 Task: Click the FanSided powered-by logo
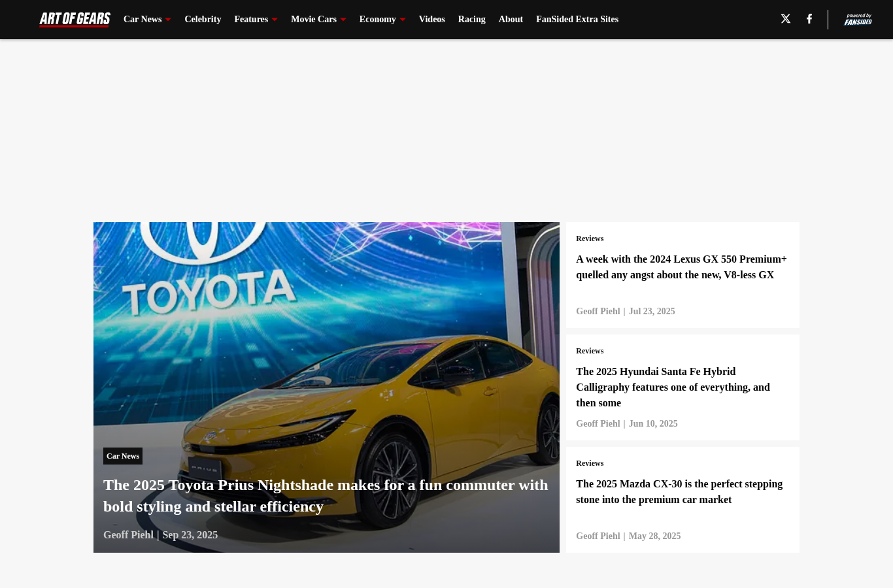pyautogui.click(x=858, y=20)
